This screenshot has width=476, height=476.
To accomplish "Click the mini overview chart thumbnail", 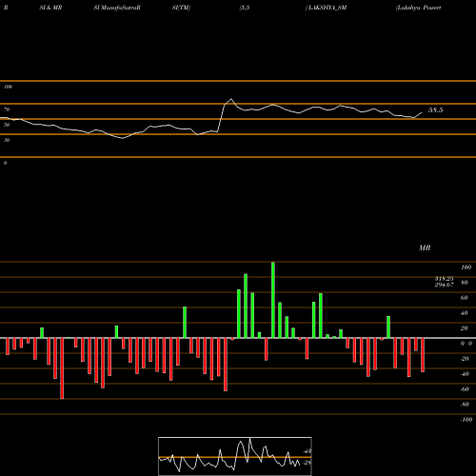I will 235,456.
